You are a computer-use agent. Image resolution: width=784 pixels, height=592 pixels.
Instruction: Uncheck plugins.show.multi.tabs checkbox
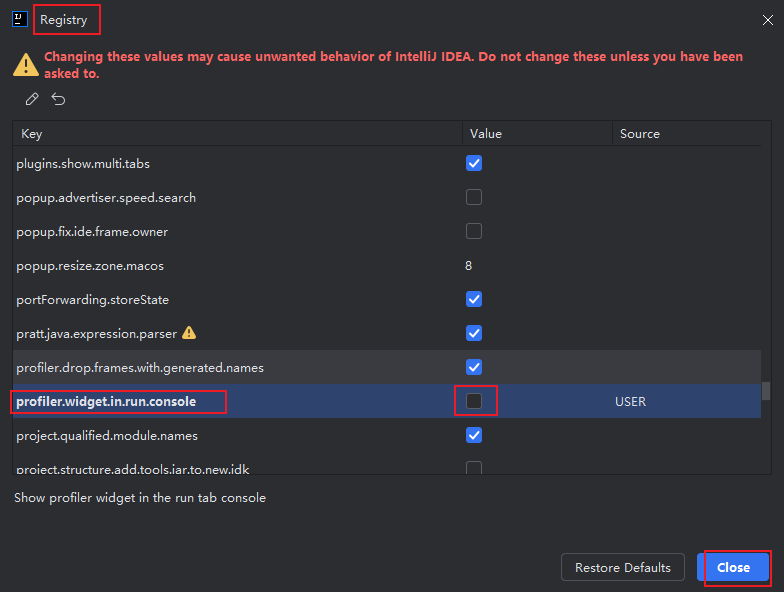coord(474,163)
